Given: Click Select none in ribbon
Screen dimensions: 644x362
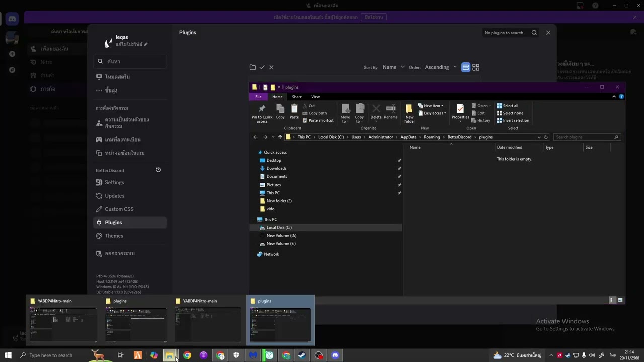Looking at the screenshot, I should coord(510,113).
